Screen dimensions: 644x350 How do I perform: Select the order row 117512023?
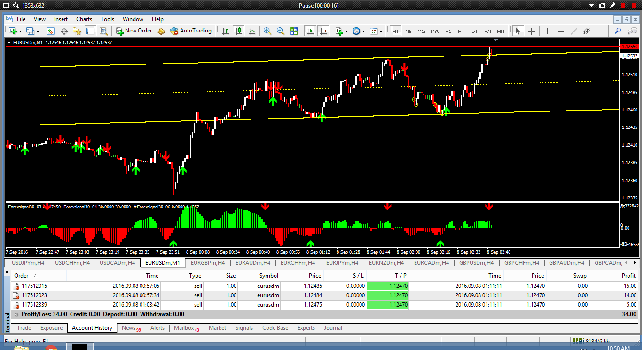click(324, 295)
